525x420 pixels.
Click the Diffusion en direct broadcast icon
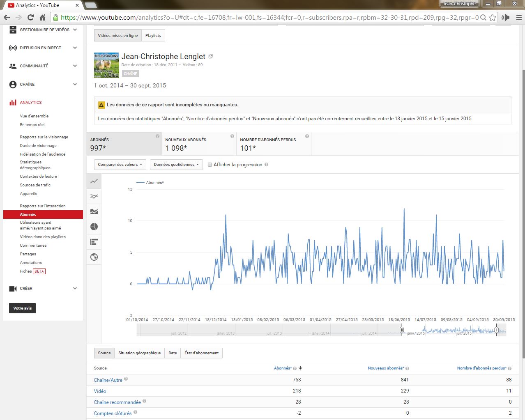[13, 48]
